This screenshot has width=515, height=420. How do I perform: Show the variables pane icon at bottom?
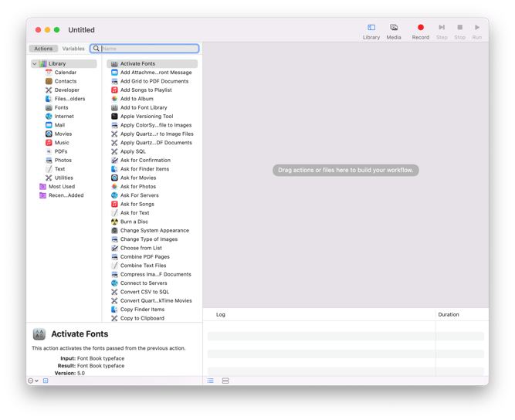click(225, 381)
